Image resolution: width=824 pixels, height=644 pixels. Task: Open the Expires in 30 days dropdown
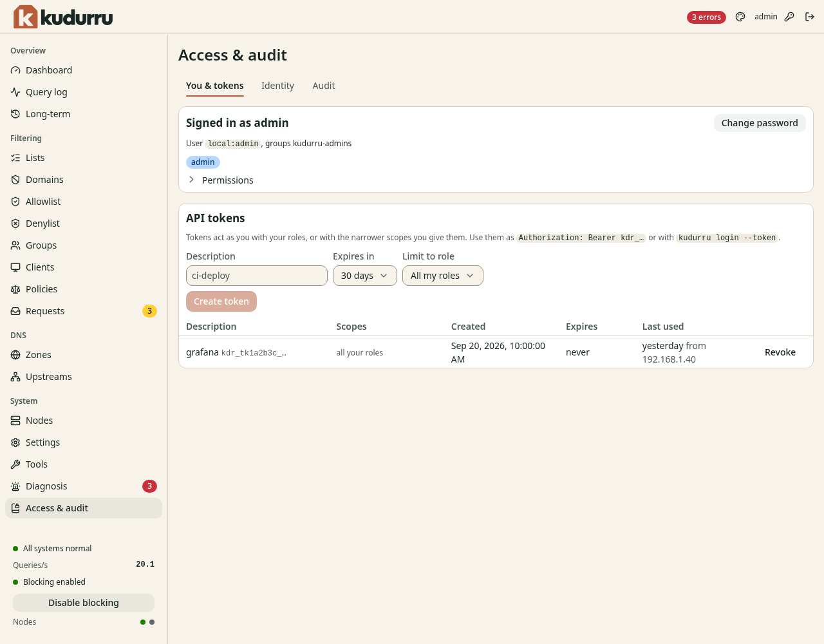364,276
